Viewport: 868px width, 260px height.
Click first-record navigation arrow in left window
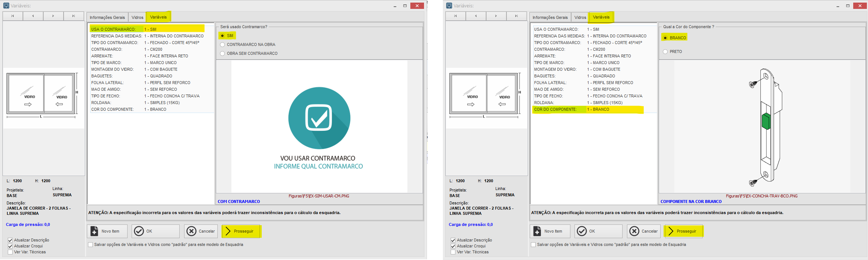pyautogui.click(x=13, y=16)
